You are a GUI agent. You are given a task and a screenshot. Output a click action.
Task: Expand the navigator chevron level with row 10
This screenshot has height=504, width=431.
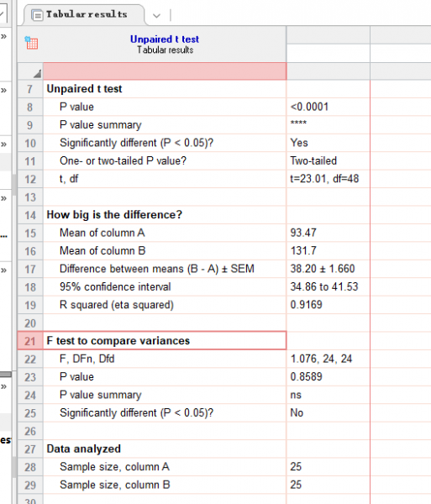point(3,144)
